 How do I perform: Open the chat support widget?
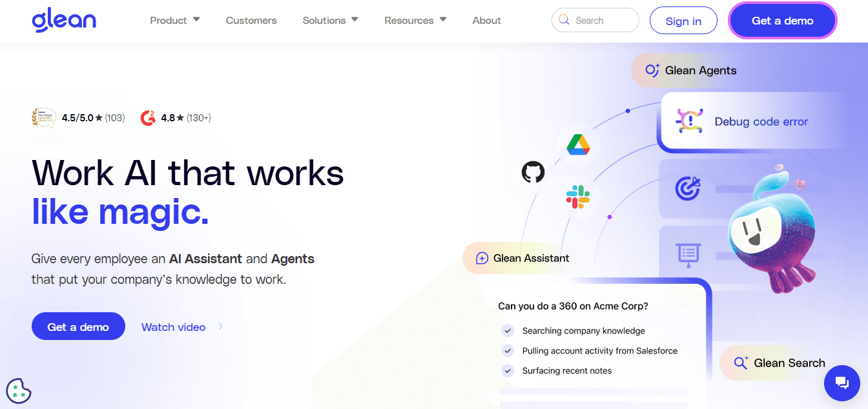[842, 383]
